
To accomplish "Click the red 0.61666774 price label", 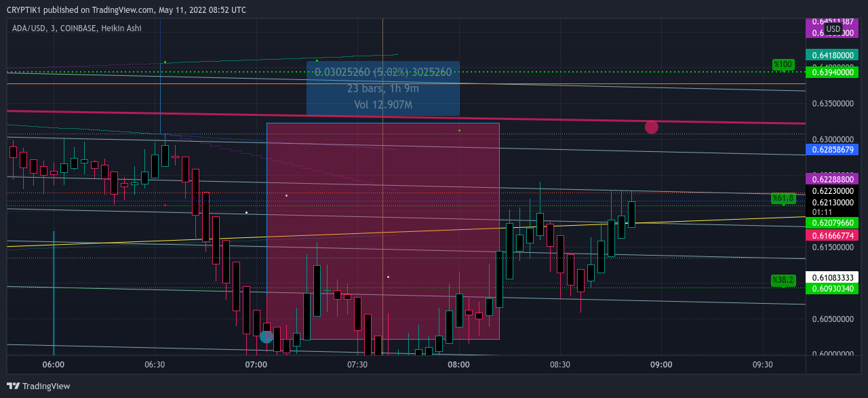I will click(832, 235).
